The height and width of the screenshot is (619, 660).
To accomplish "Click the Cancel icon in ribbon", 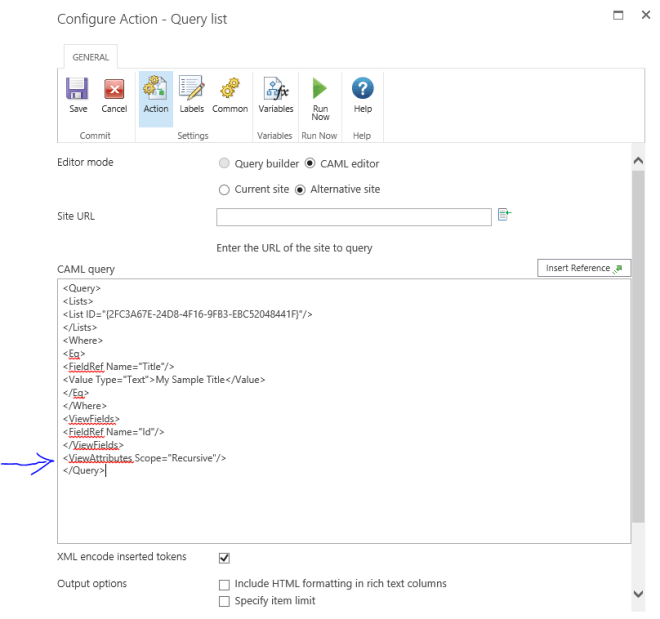I will click(x=114, y=90).
